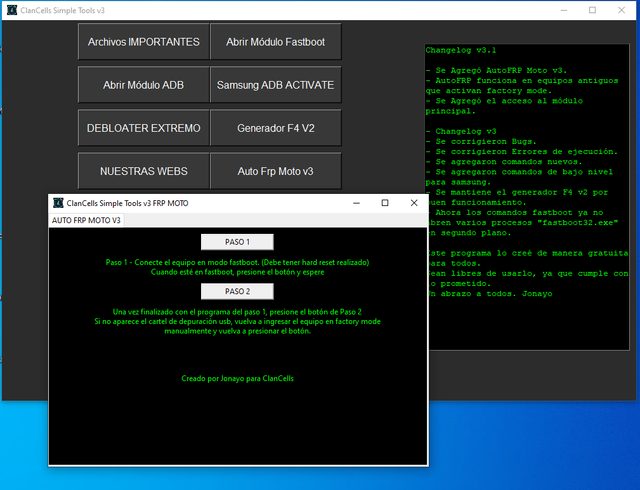640x490 pixels.
Task: Click NUESTRAS WEBS button
Action: click(144, 171)
